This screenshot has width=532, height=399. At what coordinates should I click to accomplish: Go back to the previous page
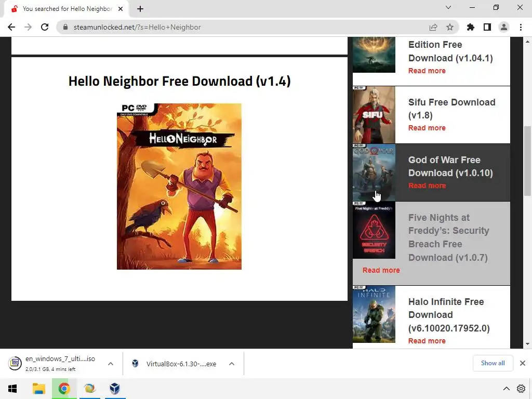click(x=11, y=27)
